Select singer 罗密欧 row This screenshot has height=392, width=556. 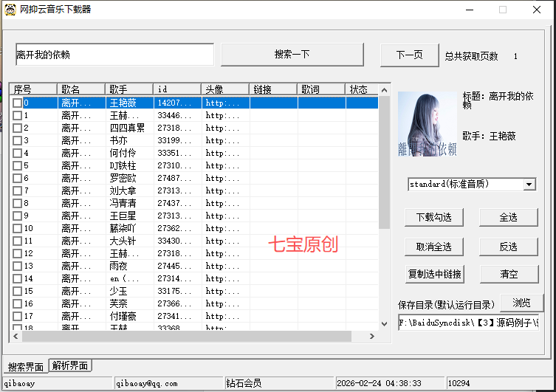[x=123, y=178]
